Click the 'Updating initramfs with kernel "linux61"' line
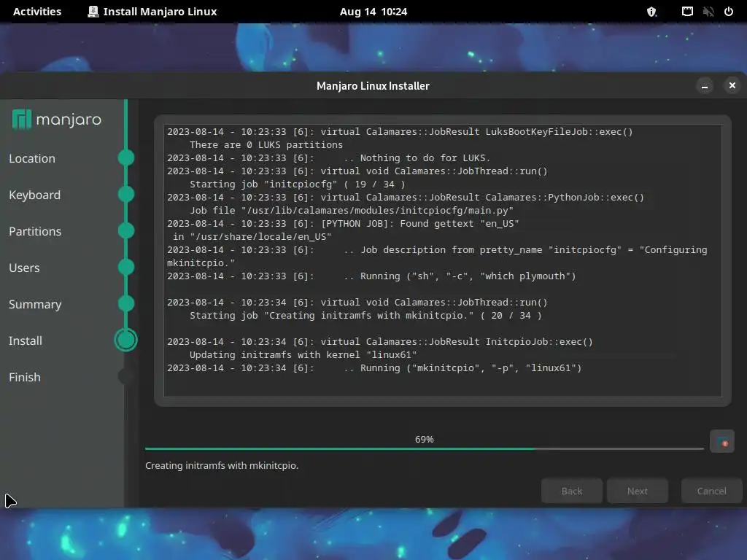The width and height of the screenshot is (747, 560). [x=303, y=355]
